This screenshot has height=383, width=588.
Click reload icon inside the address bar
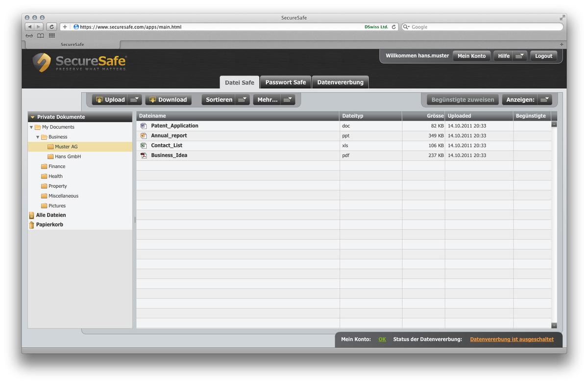[393, 27]
